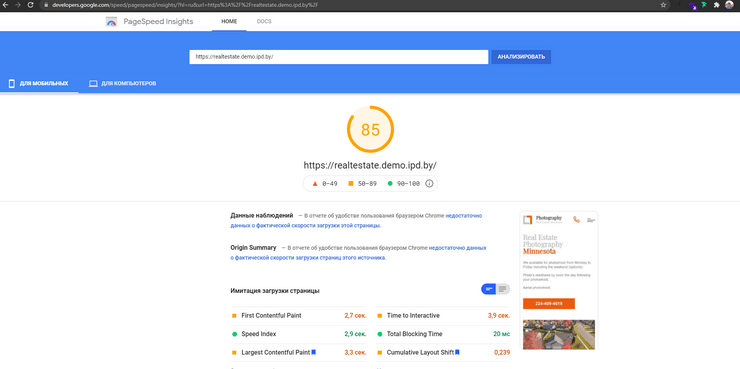Screen dimensions: 740x369
Task: Click the browser back arrow
Action: [x=6, y=5]
